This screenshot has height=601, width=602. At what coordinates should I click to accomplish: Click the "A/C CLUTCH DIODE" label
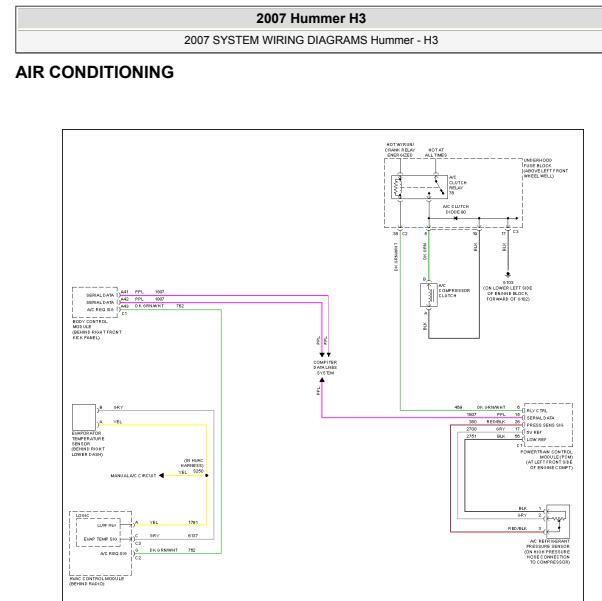(455, 209)
